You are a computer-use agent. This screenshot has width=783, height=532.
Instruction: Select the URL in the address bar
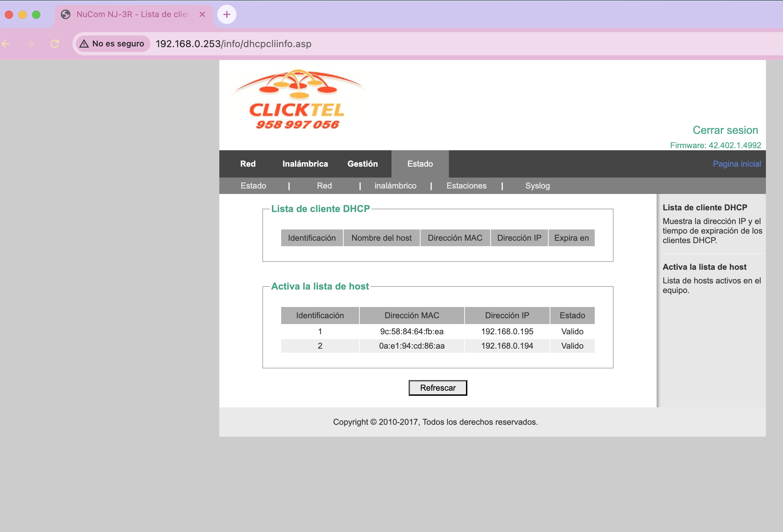pos(234,44)
